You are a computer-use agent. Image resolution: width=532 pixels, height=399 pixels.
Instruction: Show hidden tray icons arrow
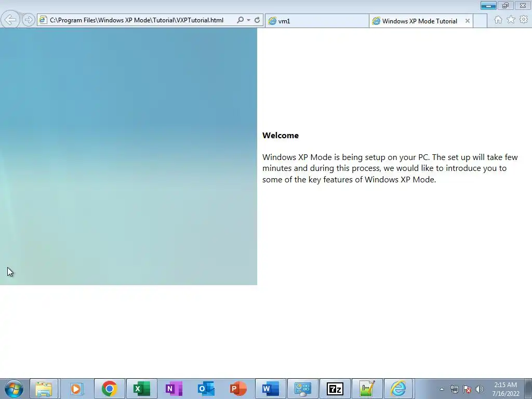click(442, 389)
